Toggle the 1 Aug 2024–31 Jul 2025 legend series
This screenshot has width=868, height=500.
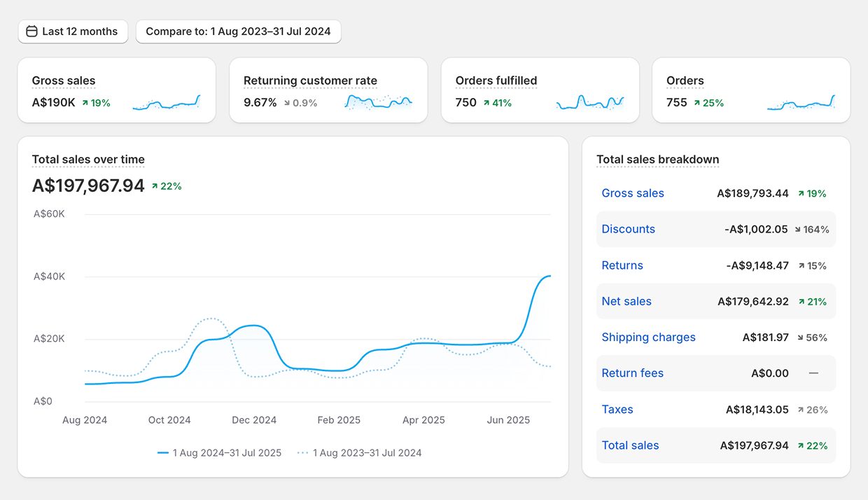point(219,453)
